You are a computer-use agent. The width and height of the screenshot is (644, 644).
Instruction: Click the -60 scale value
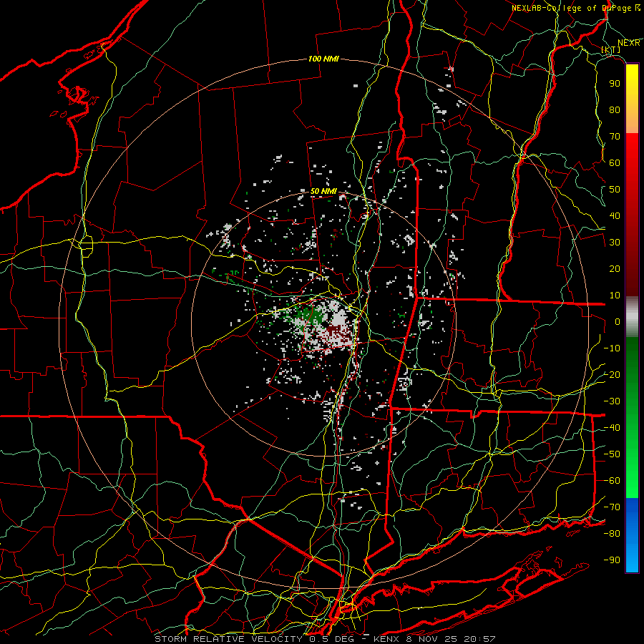(612, 481)
